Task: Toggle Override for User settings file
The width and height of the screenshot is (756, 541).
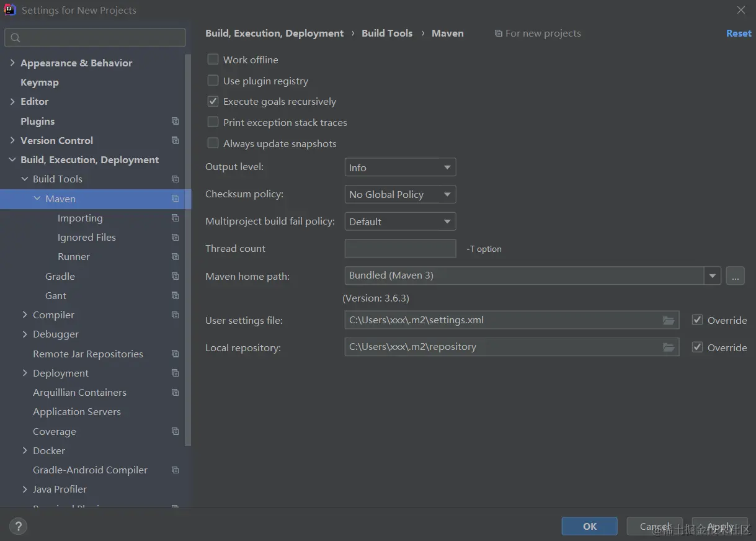Action: (x=697, y=320)
